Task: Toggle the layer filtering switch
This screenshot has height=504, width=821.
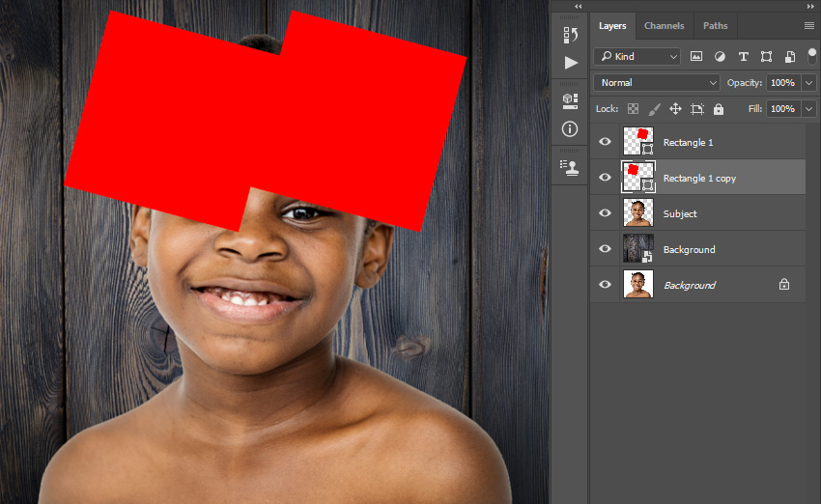Action: [x=811, y=56]
